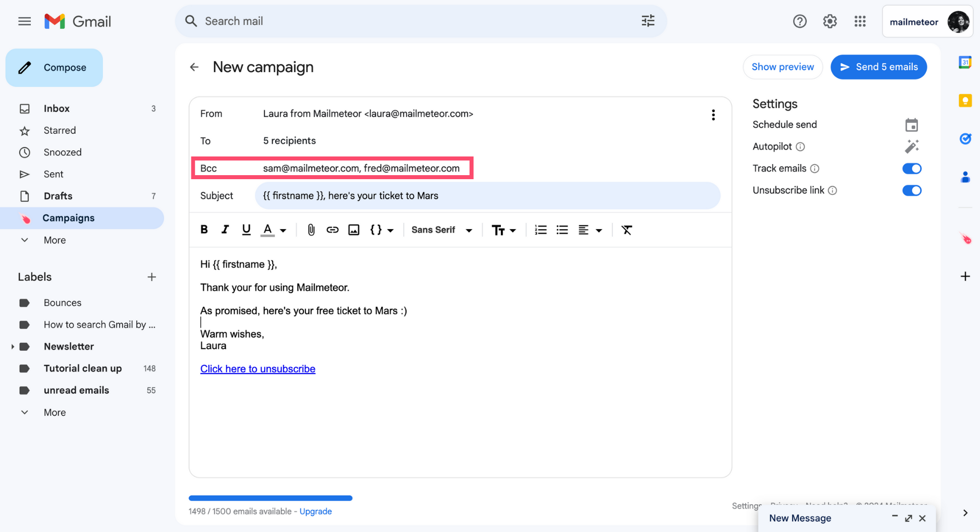980x532 pixels.
Task: Open the Google apps grid
Action: pyautogui.click(x=860, y=21)
